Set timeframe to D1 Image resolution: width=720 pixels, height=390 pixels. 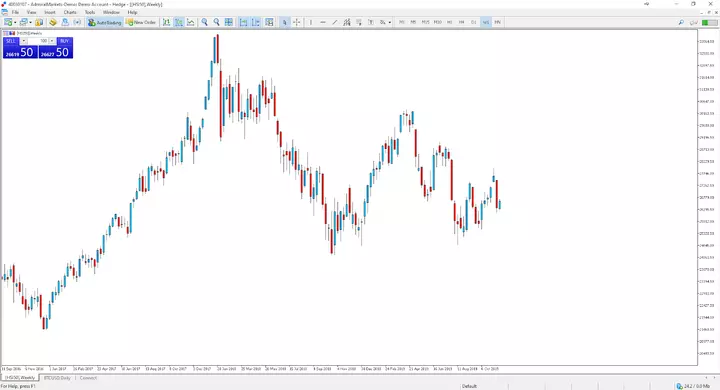pos(473,22)
